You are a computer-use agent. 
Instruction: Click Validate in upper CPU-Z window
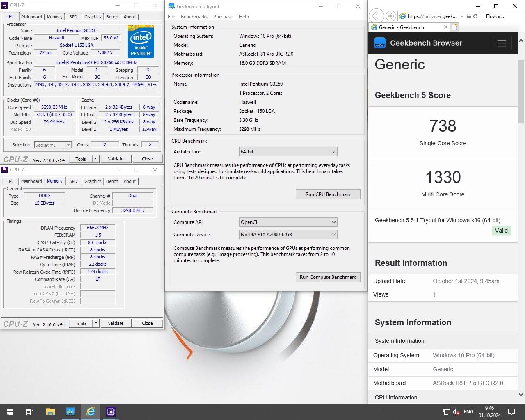116,159
